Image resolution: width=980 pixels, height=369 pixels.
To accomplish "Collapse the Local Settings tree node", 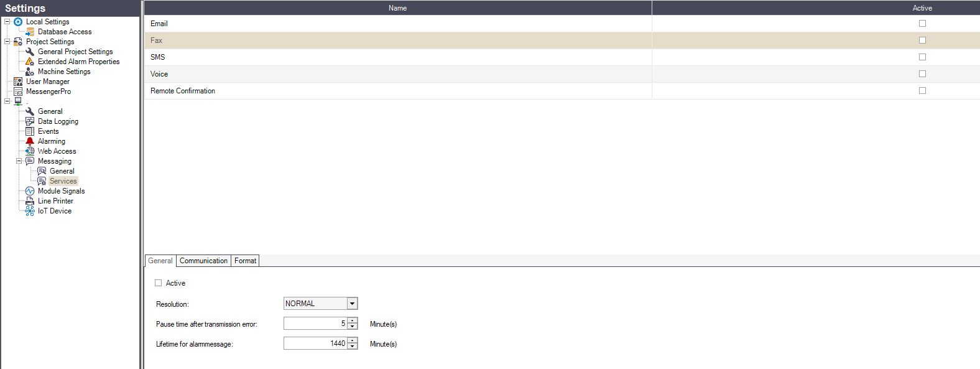I will pyautogui.click(x=7, y=22).
